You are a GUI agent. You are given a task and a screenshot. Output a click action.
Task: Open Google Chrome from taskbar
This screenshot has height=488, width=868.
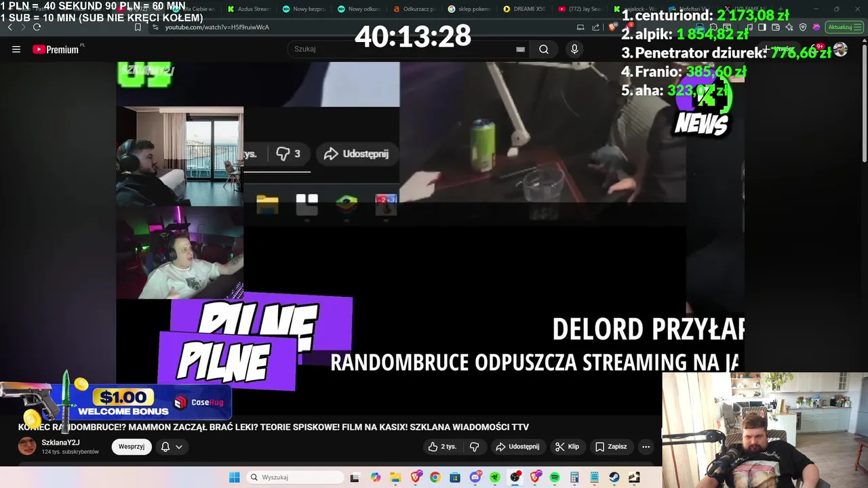pyautogui.click(x=435, y=477)
